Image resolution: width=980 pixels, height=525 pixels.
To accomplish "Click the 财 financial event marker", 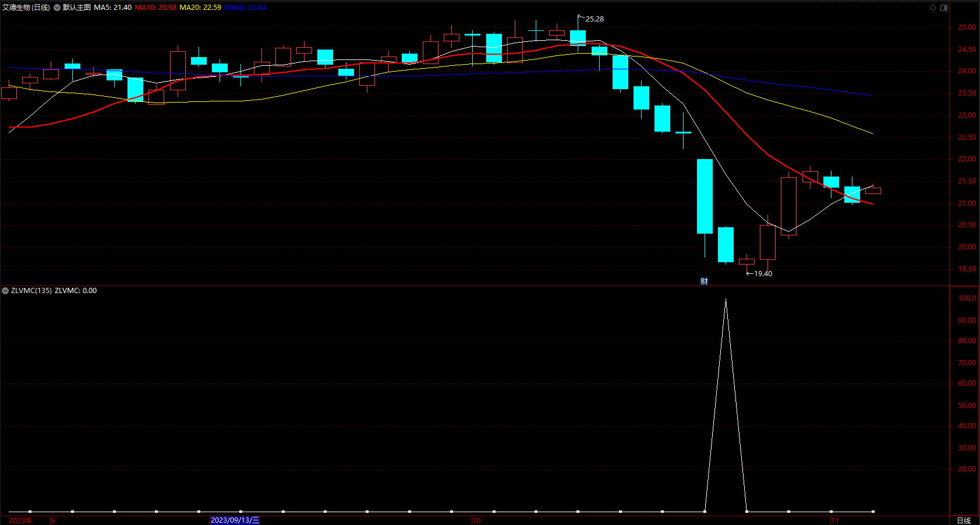I will (704, 281).
